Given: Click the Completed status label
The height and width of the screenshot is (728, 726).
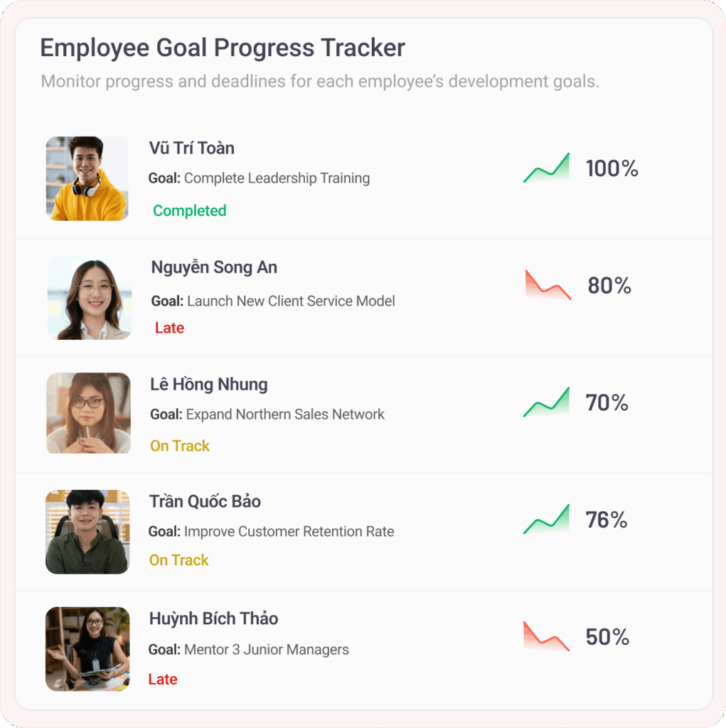Looking at the screenshot, I should pyautogui.click(x=190, y=210).
